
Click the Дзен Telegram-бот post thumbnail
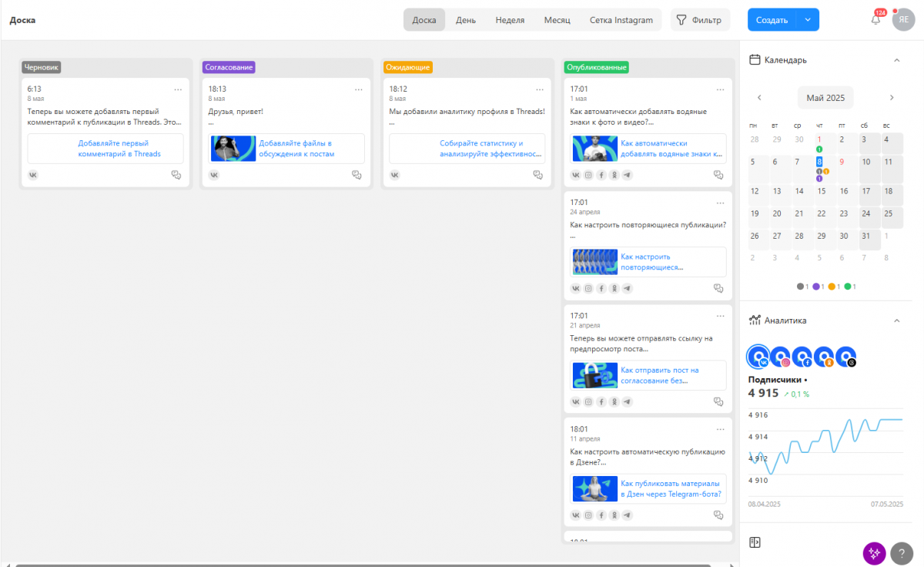[595, 489]
